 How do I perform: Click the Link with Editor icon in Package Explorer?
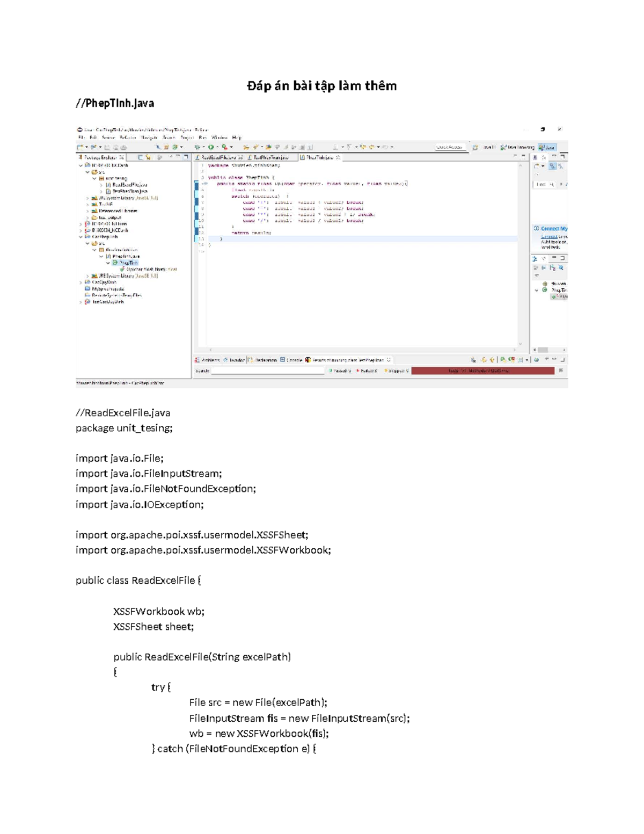pyautogui.click(x=148, y=157)
